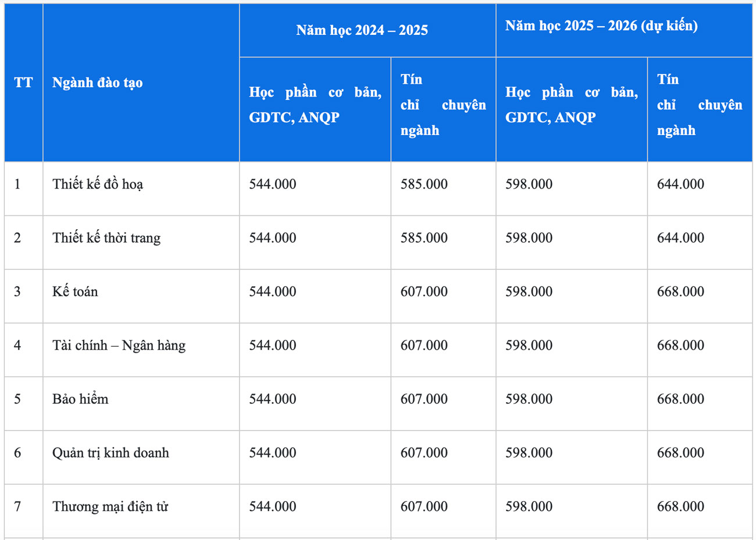Click 644.000 in the Thiết kế đồ hoạ row
756x540 pixels.
point(680,184)
